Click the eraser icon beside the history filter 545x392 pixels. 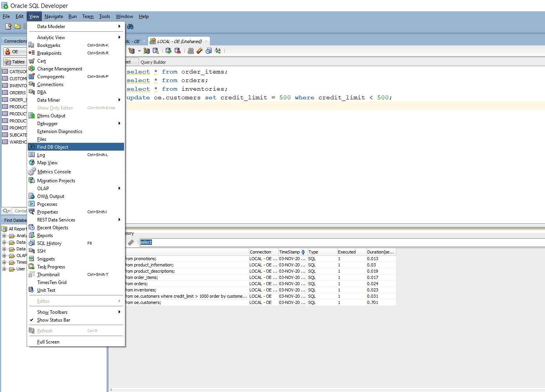131,243
